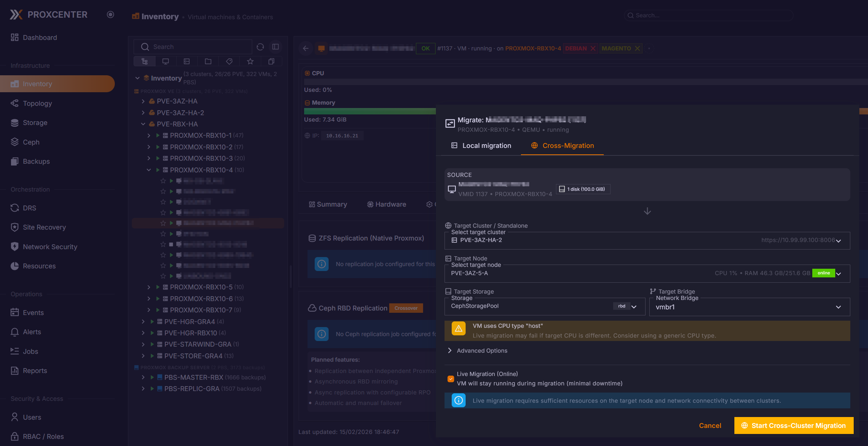This screenshot has width=868, height=446.
Task: Select the tree view filter icon
Action: pos(145,61)
